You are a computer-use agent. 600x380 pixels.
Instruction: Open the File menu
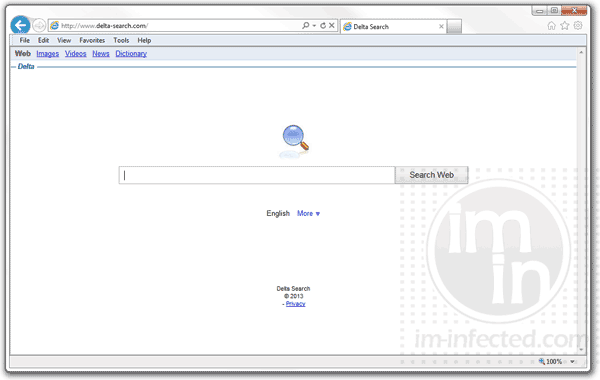click(24, 40)
